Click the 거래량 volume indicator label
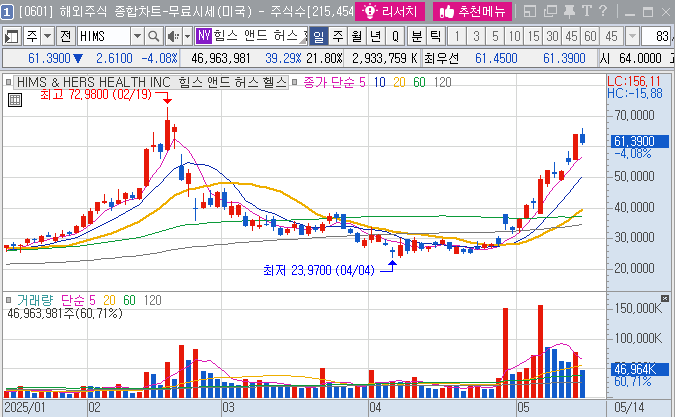This screenshot has height=417, width=675. click(35, 300)
